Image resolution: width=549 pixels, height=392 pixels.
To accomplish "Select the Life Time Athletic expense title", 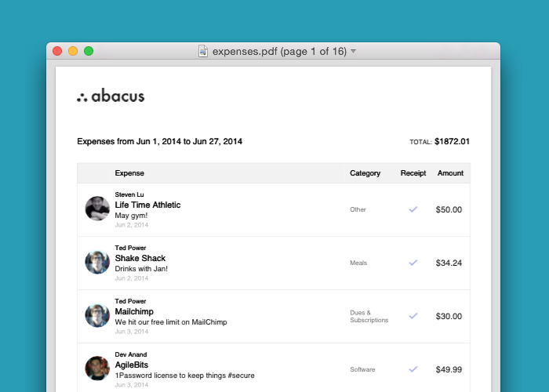I will point(147,205).
